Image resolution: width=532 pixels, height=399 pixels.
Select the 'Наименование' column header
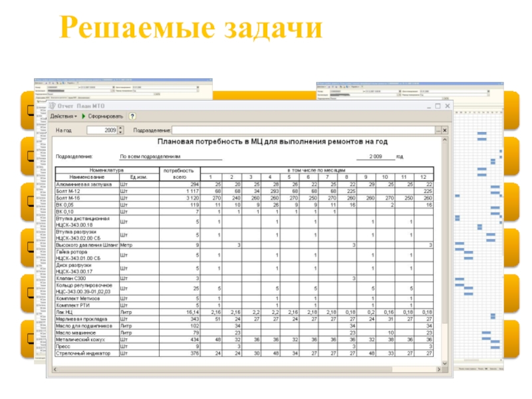[x=87, y=177]
